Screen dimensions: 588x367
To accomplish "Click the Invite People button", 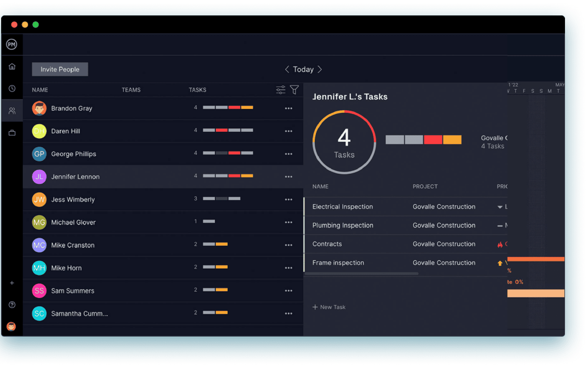I will pyautogui.click(x=60, y=69).
